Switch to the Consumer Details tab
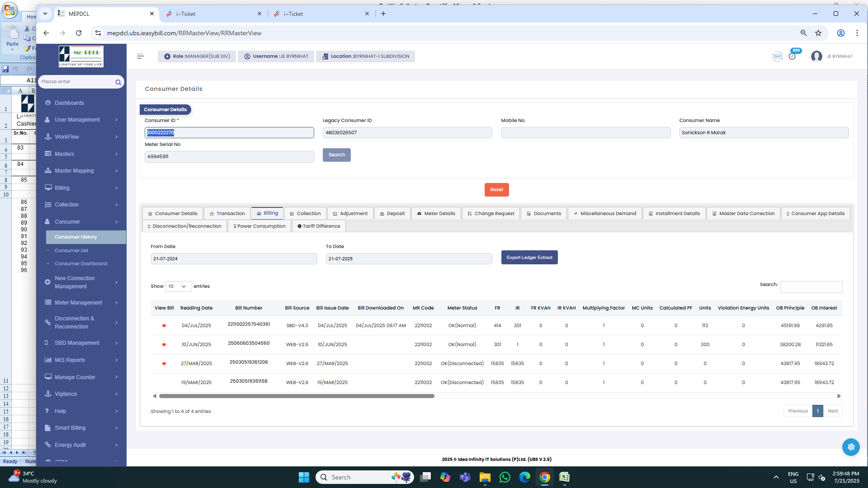Image resolution: width=868 pixels, height=488 pixels. click(173, 214)
